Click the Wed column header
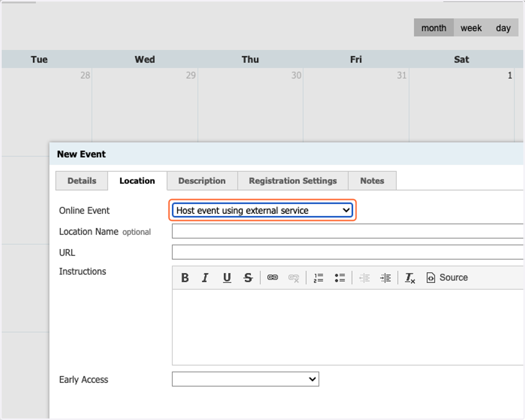 pyautogui.click(x=145, y=59)
